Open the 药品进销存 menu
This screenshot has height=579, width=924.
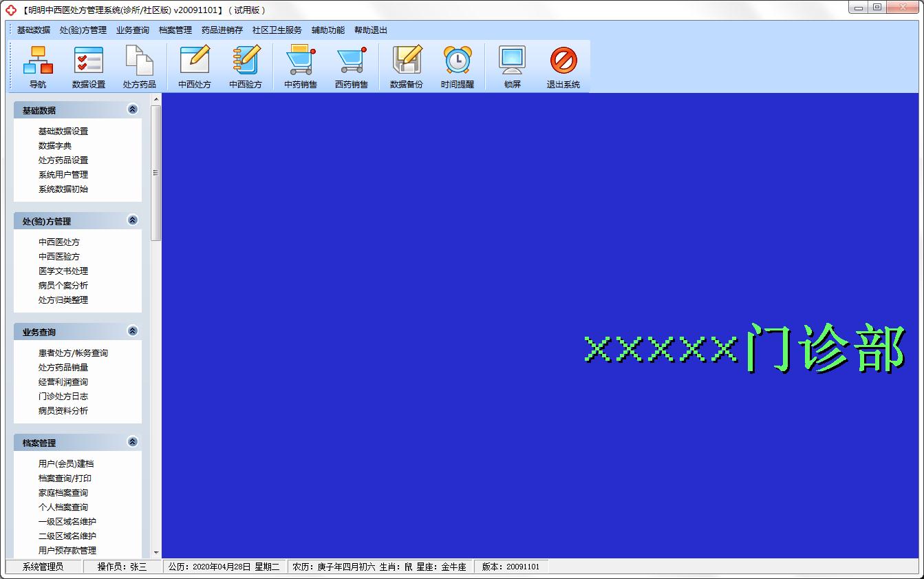click(222, 30)
